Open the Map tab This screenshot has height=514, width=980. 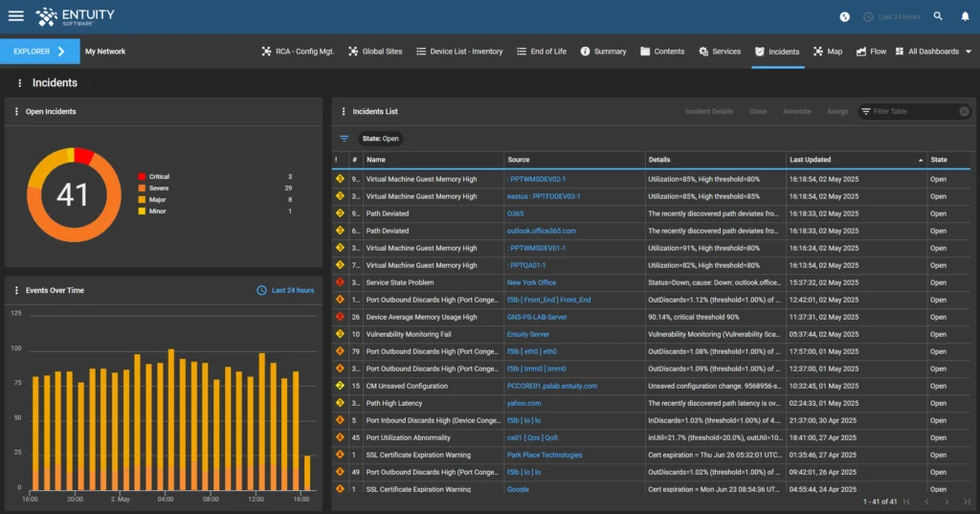(828, 52)
